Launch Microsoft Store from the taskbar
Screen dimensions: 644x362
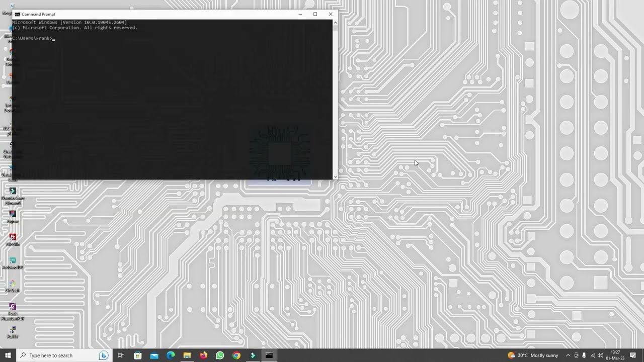pos(137,355)
